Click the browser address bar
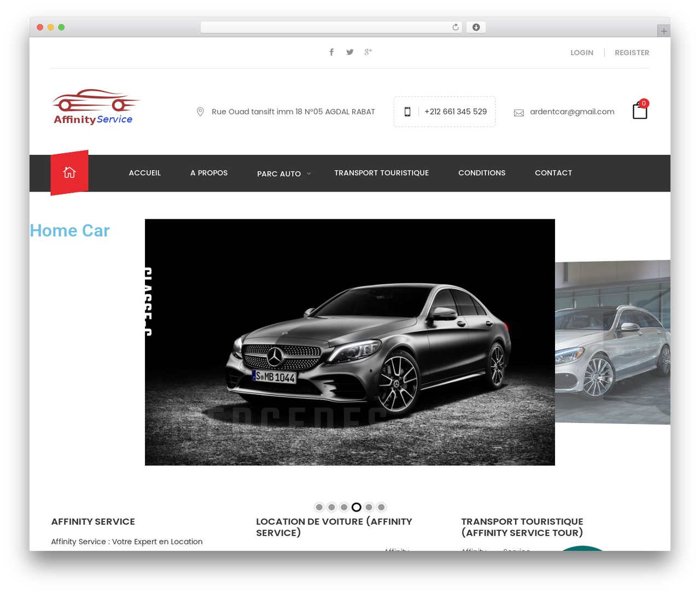Screen dimensions: 700x593 (x=331, y=27)
